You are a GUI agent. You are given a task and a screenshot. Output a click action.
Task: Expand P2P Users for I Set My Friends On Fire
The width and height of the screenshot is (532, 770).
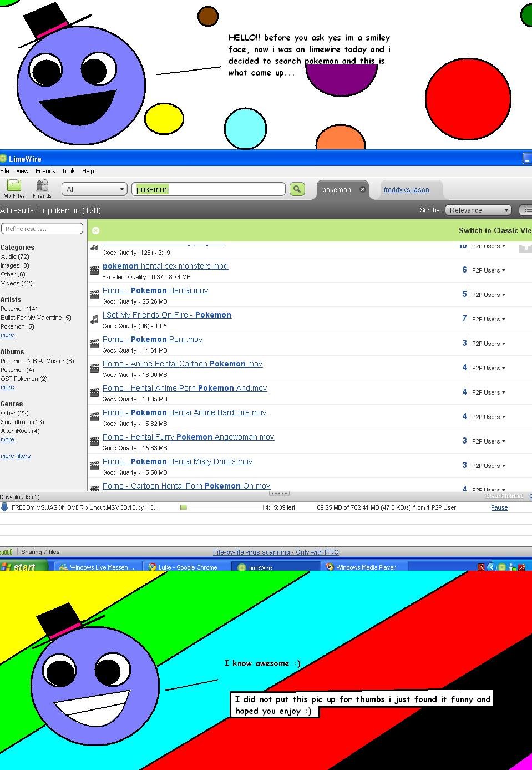488,319
